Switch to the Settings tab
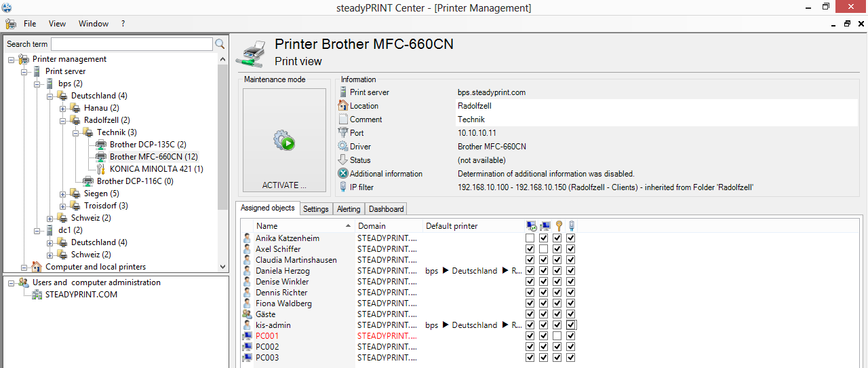 click(x=316, y=209)
